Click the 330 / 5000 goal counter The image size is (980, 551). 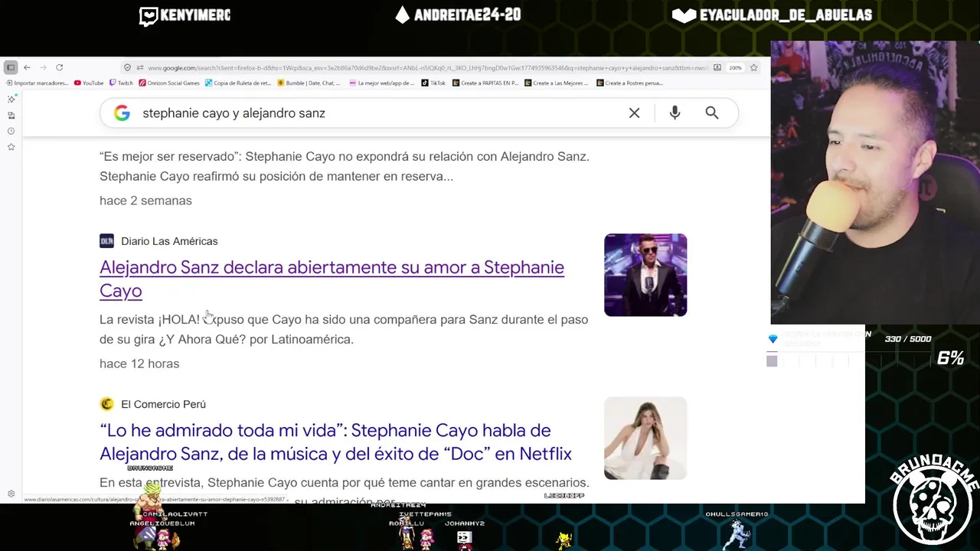coord(908,339)
